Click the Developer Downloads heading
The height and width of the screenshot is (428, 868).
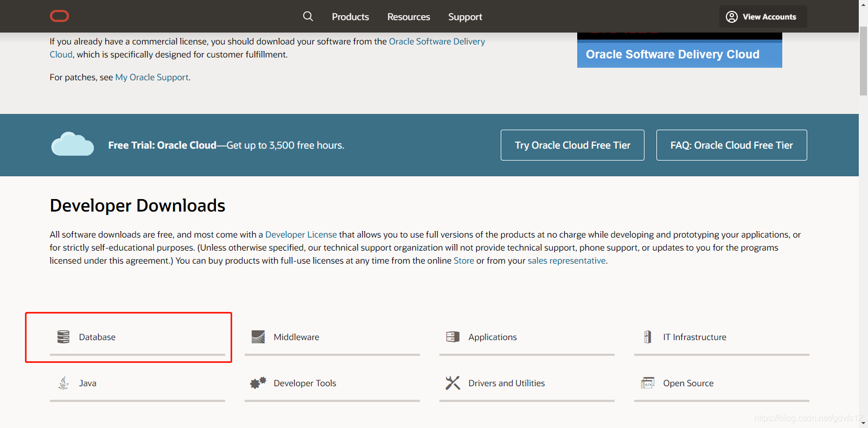(137, 206)
